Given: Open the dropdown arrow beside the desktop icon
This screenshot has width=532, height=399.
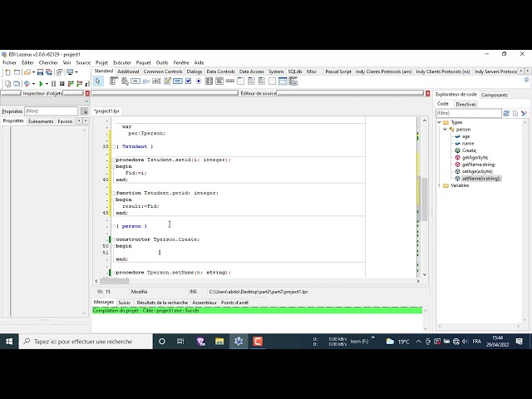Looking at the screenshot, I should click(76, 72).
